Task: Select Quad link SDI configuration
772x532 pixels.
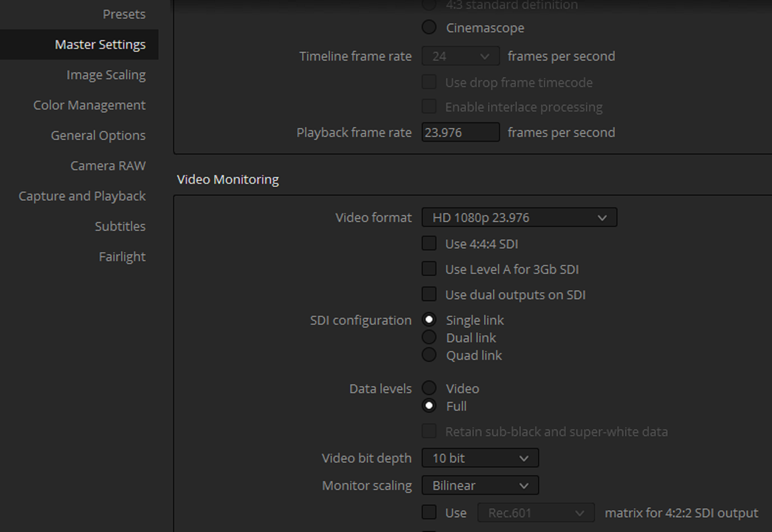Action: [x=429, y=355]
